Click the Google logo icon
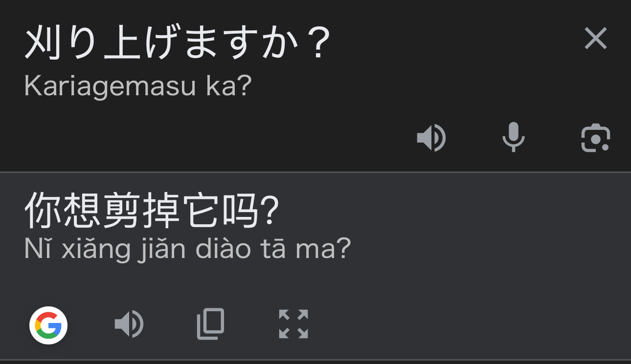 [x=48, y=325]
